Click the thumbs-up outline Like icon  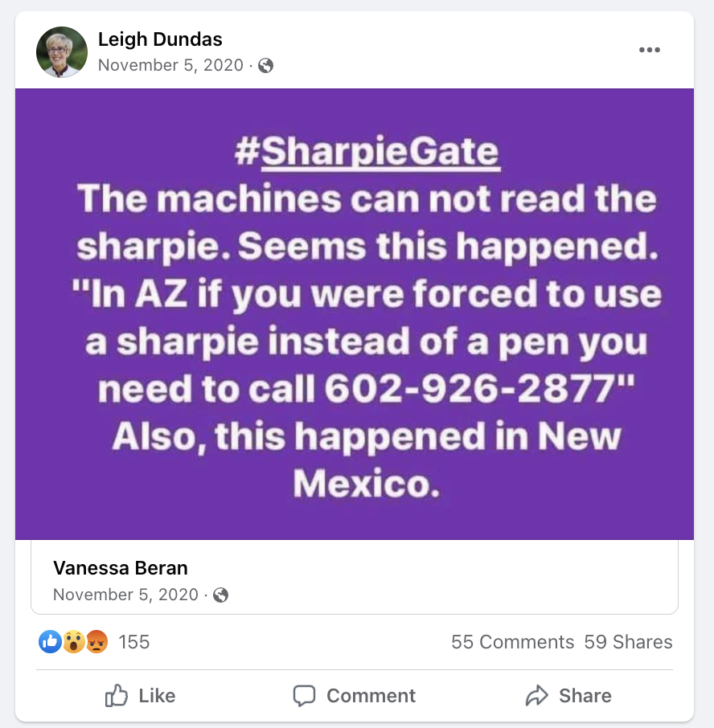click(117, 696)
